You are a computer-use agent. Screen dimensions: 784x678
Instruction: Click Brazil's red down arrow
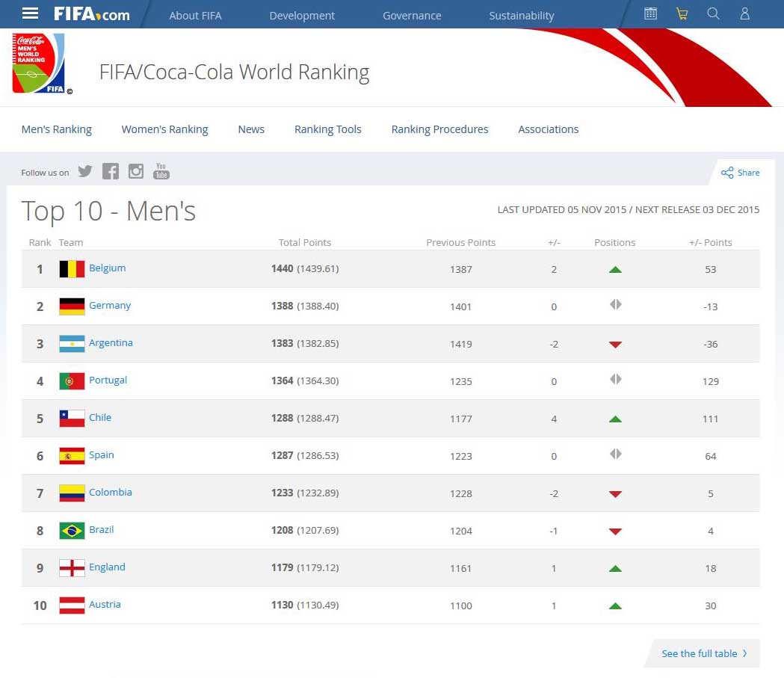coord(616,531)
